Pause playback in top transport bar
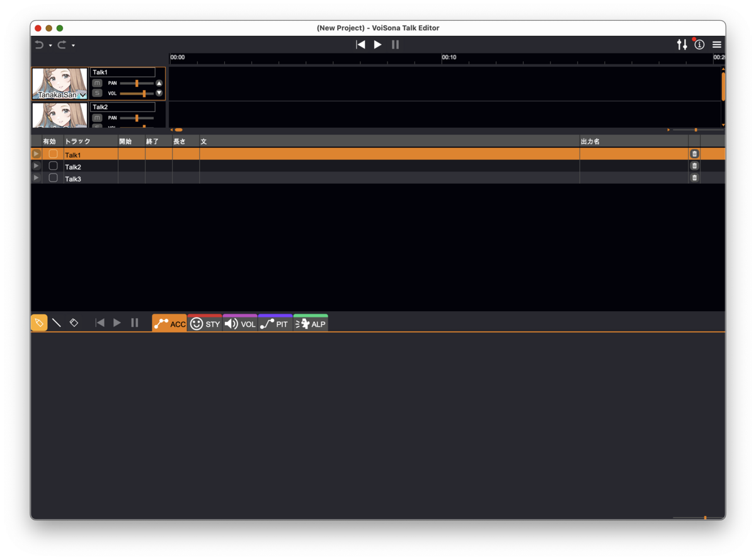756x560 pixels. 396,45
